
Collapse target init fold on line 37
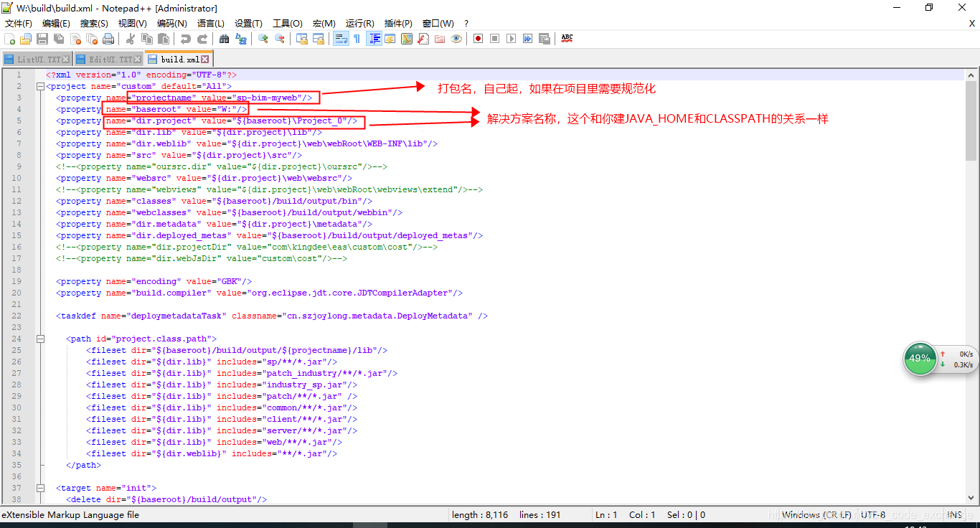(39, 488)
